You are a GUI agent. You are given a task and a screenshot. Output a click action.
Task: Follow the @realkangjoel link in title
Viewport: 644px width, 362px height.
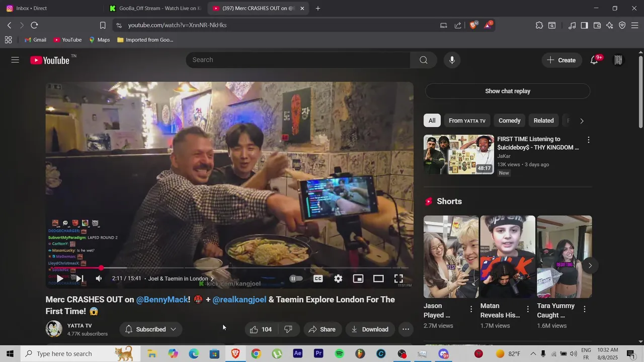[239, 300]
